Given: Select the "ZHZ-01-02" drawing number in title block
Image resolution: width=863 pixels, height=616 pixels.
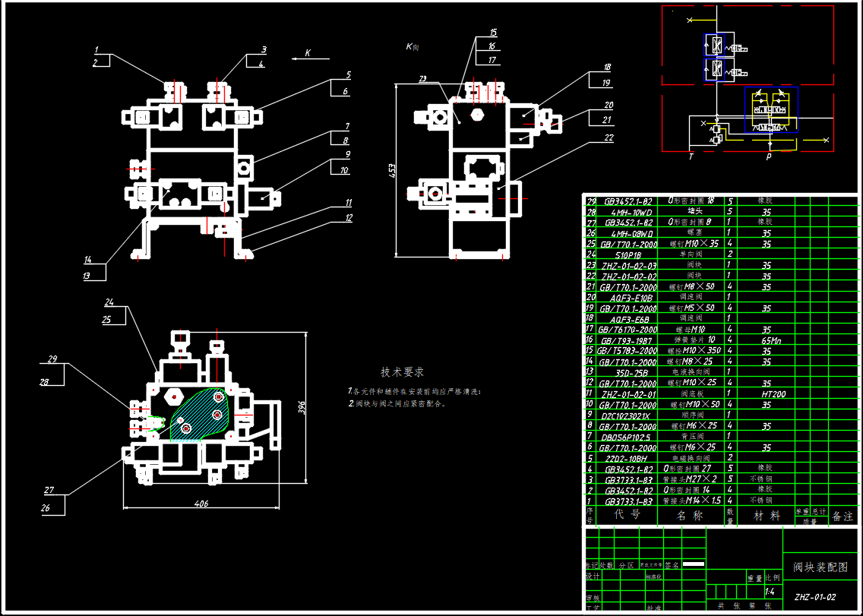Looking at the screenshot, I should 815,597.
